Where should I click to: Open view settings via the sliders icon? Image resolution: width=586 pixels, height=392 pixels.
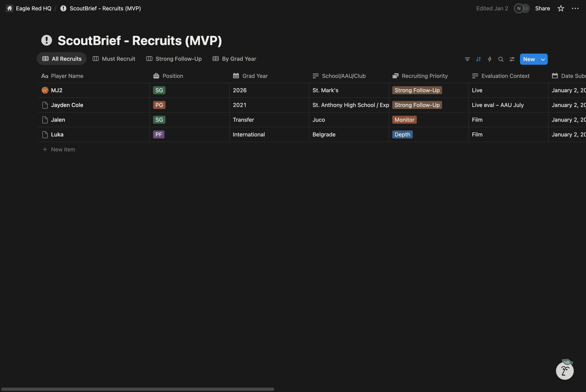[x=512, y=59]
